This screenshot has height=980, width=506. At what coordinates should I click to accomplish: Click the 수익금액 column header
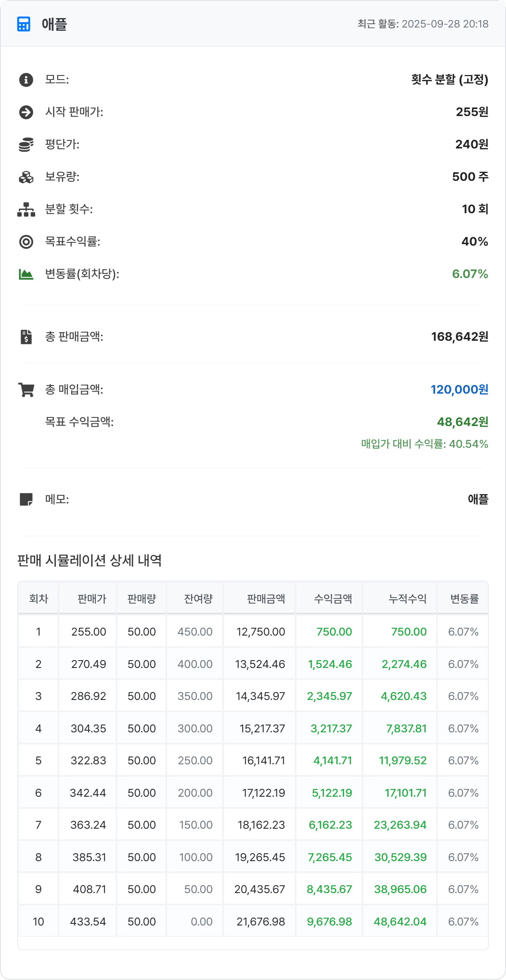[333, 599]
